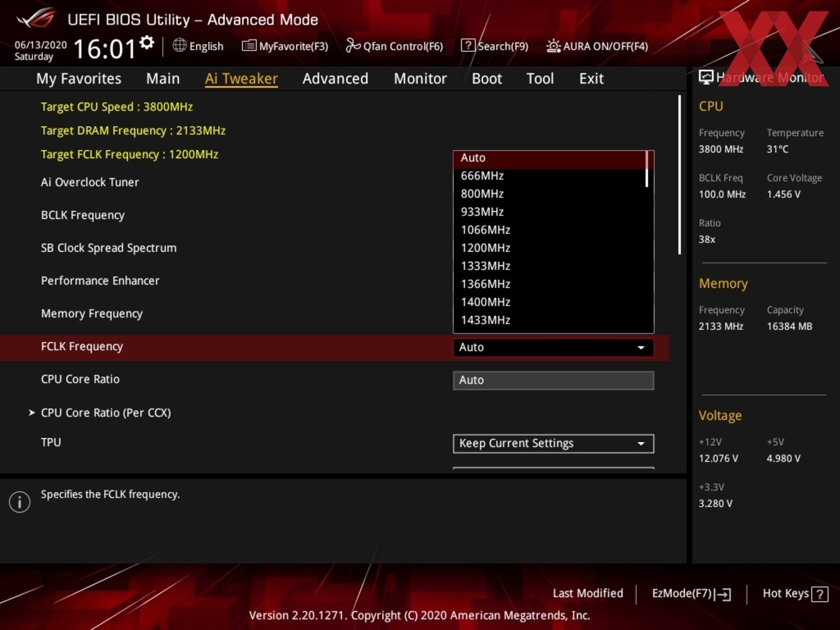
Task: Click the main settings page scrollbar
Action: [x=679, y=174]
